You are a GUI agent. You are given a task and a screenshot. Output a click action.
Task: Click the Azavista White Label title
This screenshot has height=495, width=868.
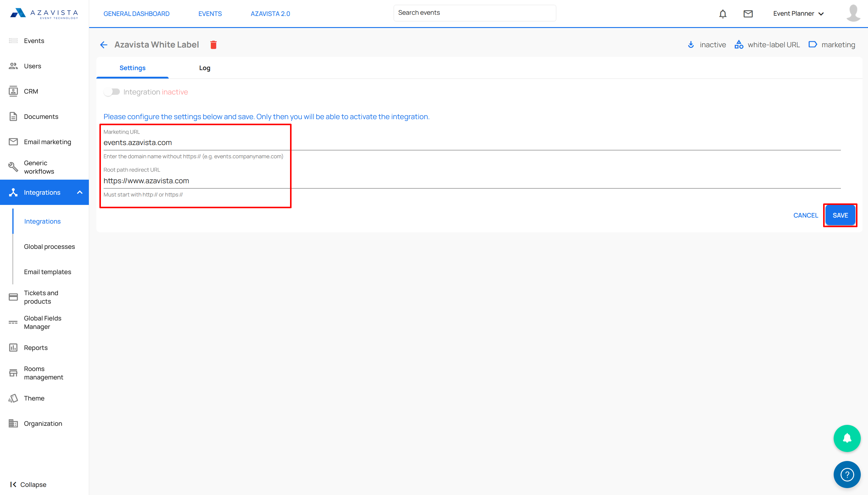pos(157,45)
